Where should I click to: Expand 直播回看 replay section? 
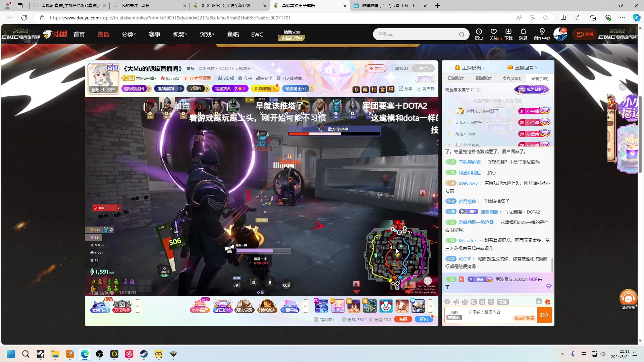[523, 68]
